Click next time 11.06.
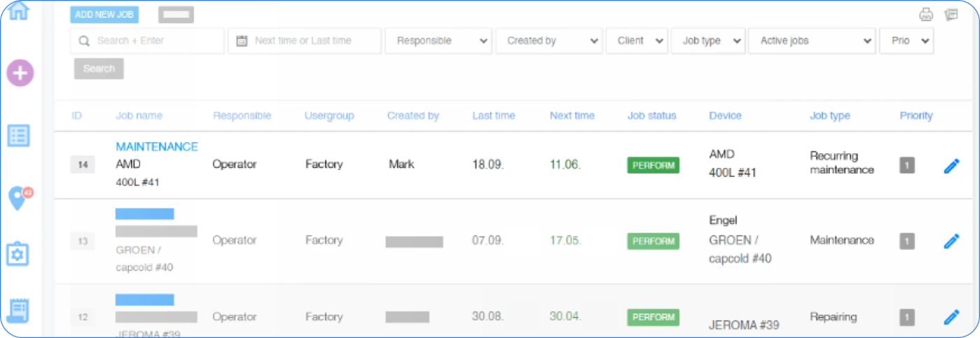The width and height of the screenshot is (980, 338). coord(565,164)
